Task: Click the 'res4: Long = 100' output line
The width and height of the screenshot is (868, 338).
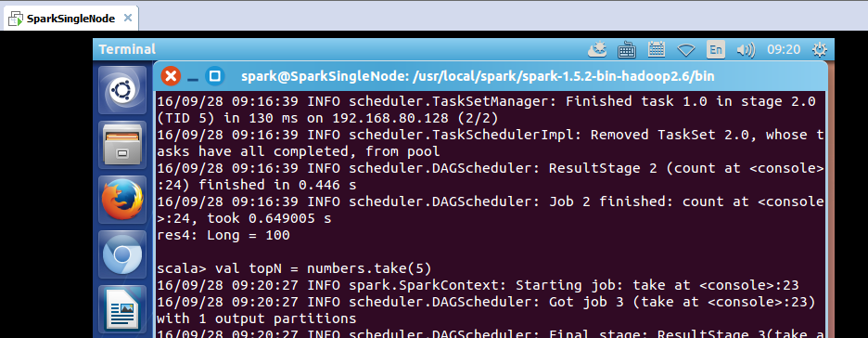Action: [x=223, y=236]
